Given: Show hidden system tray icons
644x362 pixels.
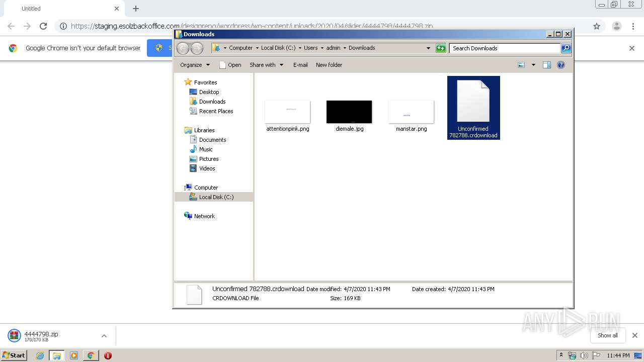Looking at the screenshot, I should [561, 355].
